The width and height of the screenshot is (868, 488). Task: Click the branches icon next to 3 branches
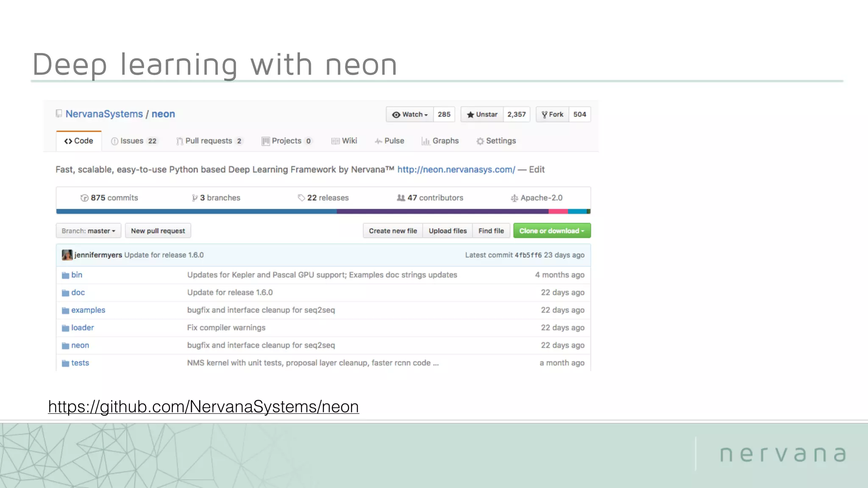point(195,198)
